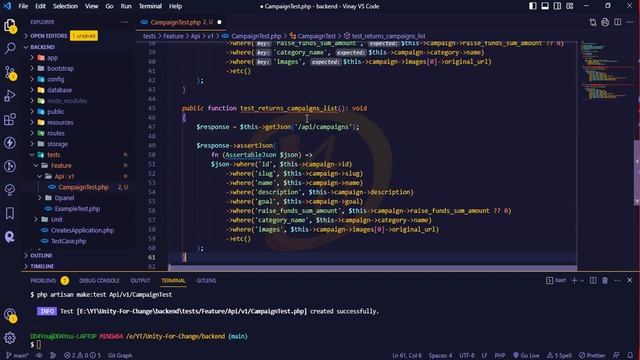Open the File menu
The height and width of the screenshot is (360, 640).
23,6
